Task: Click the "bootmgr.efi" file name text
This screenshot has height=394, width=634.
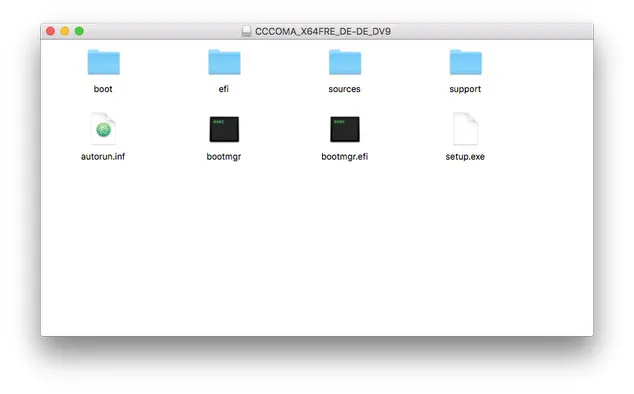Action: coord(344,157)
